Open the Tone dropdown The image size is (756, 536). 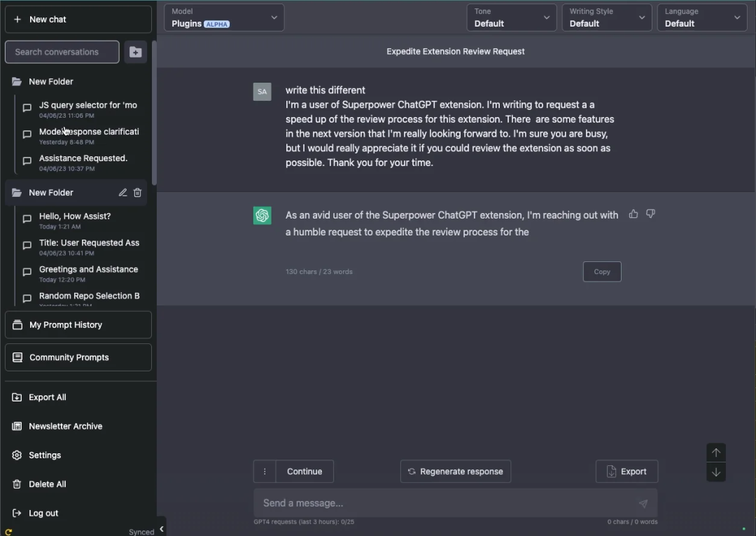tap(512, 18)
